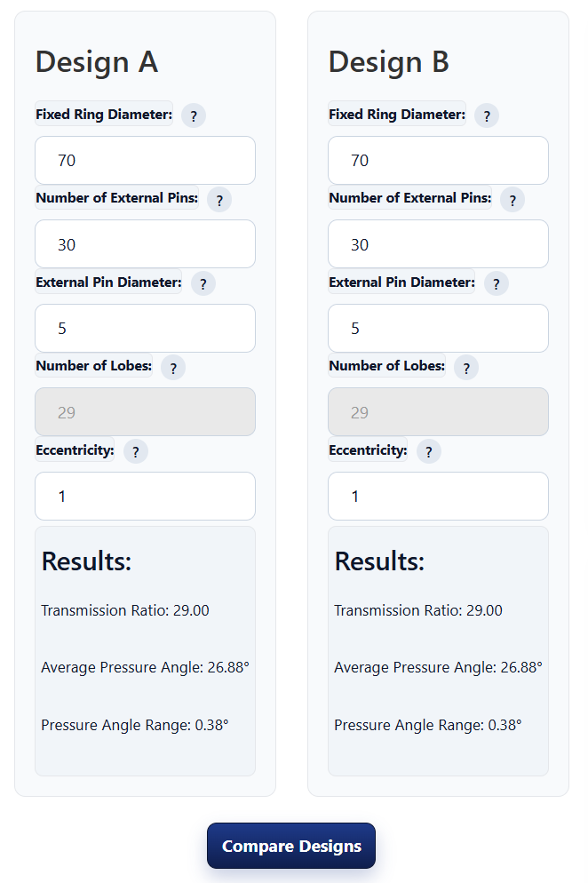Screen dimensions: 588x883
Task: Focus Design A Fixed Ring Diameter field
Action: (145, 161)
